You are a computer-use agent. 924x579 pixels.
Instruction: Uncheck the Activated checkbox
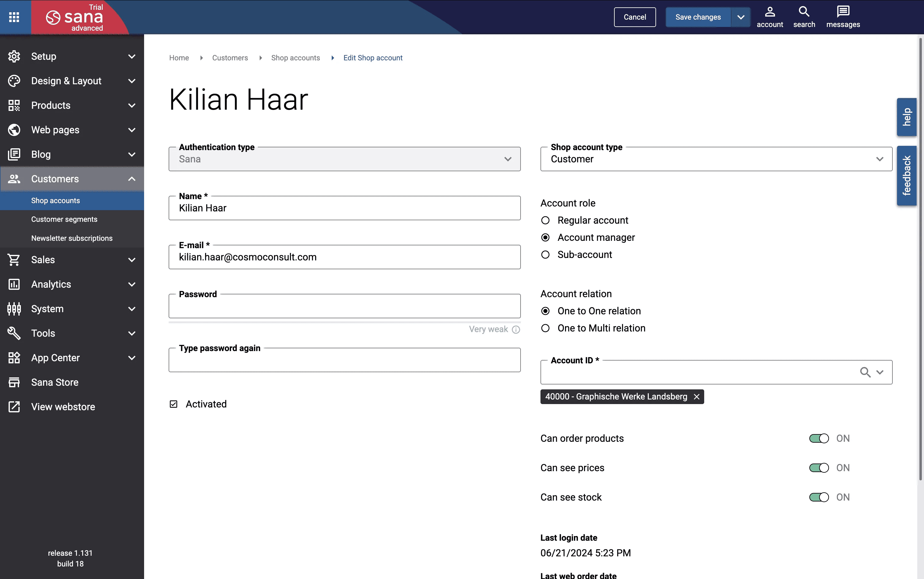[x=174, y=404]
